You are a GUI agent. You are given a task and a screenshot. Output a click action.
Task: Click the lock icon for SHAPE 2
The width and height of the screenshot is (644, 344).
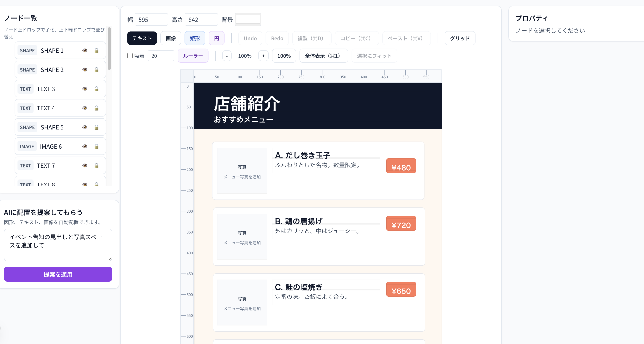(96, 70)
